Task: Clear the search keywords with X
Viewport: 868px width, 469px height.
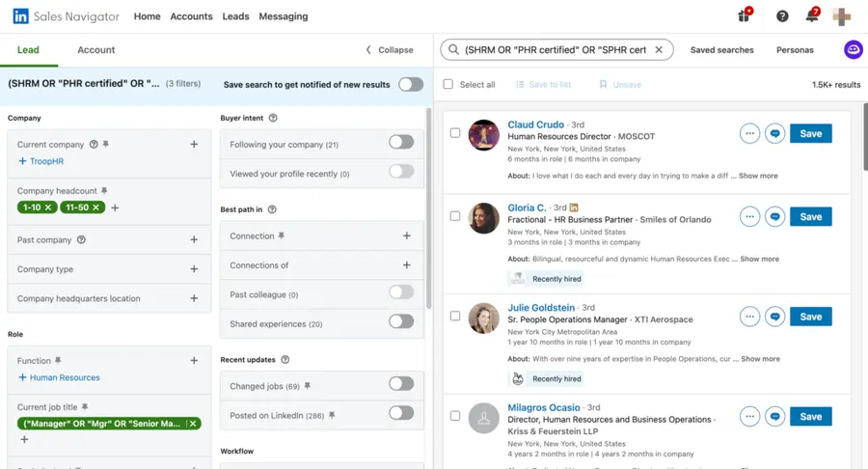Action: (659, 50)
